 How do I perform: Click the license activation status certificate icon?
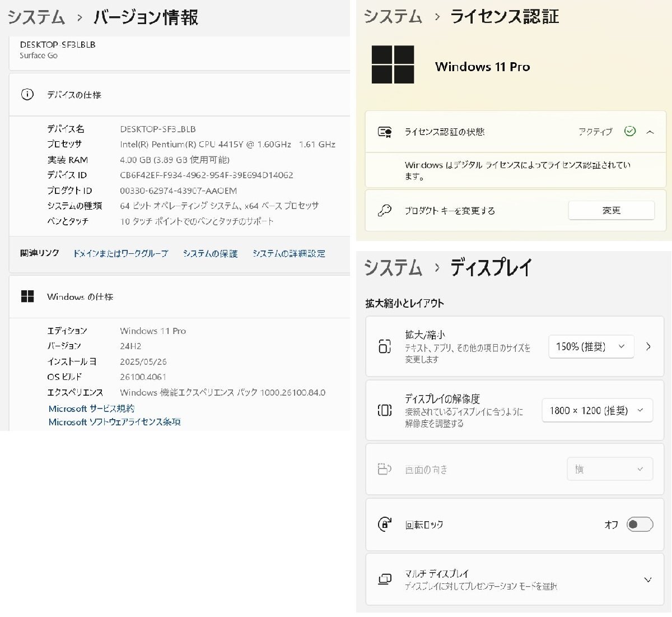coord(385,132)
